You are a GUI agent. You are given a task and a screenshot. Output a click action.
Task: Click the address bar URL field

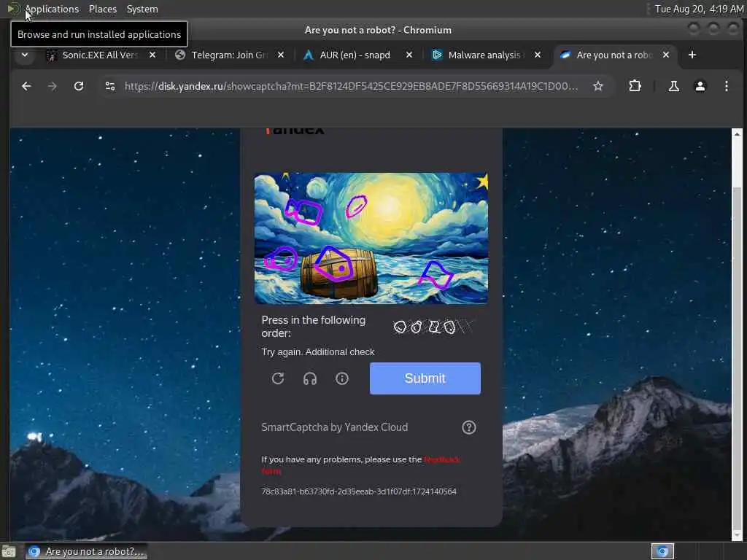pyautogui.click(x=351, y=86)
